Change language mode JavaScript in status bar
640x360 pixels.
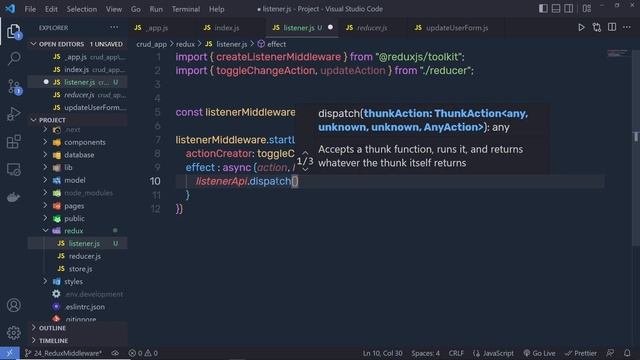493,353
